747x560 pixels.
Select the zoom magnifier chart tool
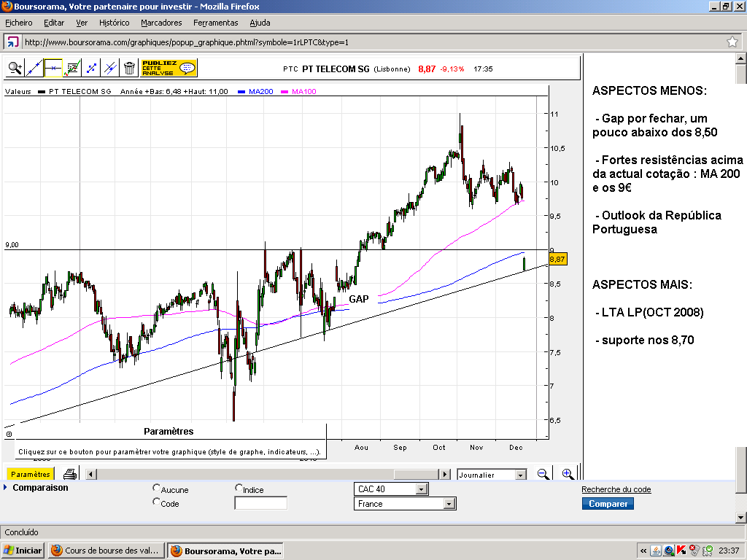coord(15,68)
